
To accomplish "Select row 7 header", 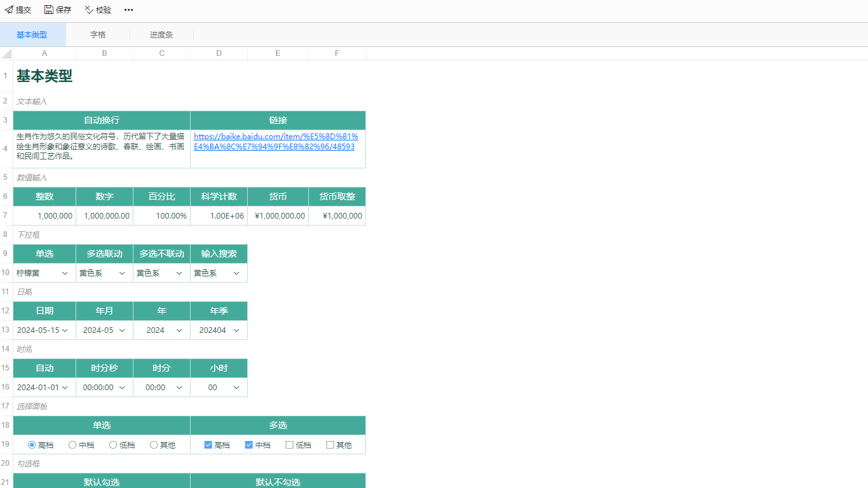I will pos(6,216).
